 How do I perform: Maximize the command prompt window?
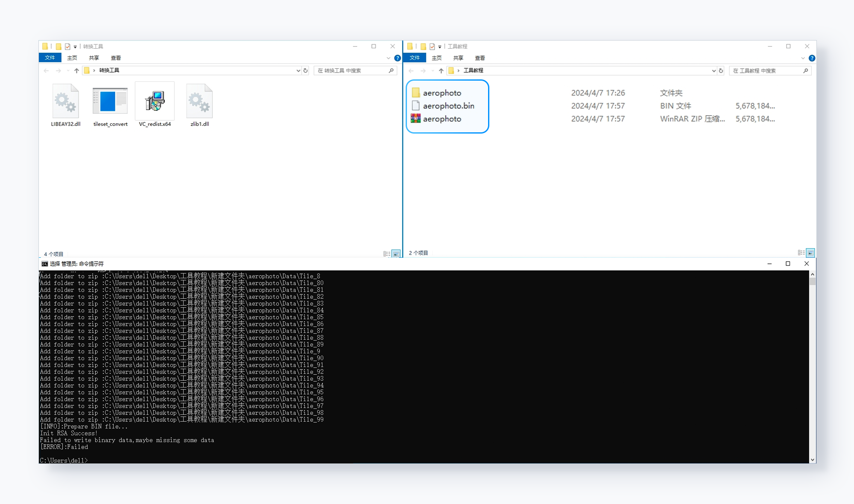coord(788,264)
